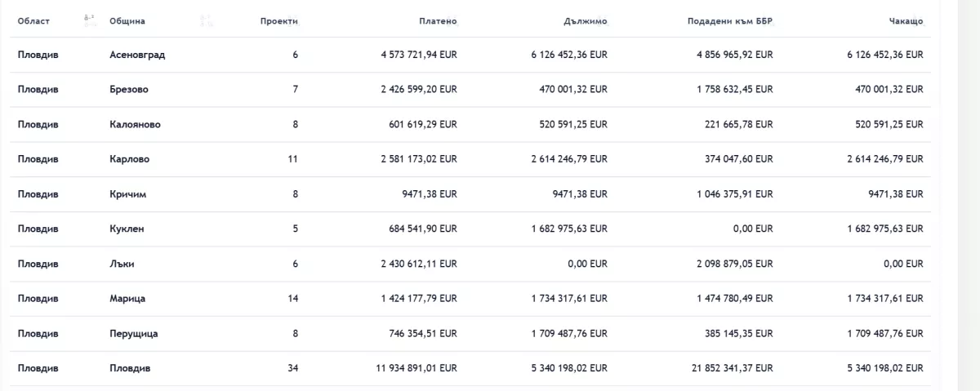Click the Перущица municipality cell
Image resolution: width=980 pixels, height=391 pixels.
tap(134, 334)
